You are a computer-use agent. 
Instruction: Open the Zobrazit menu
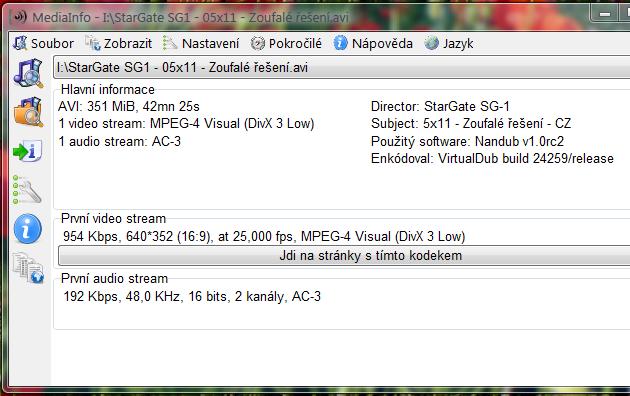coord(119,43)
